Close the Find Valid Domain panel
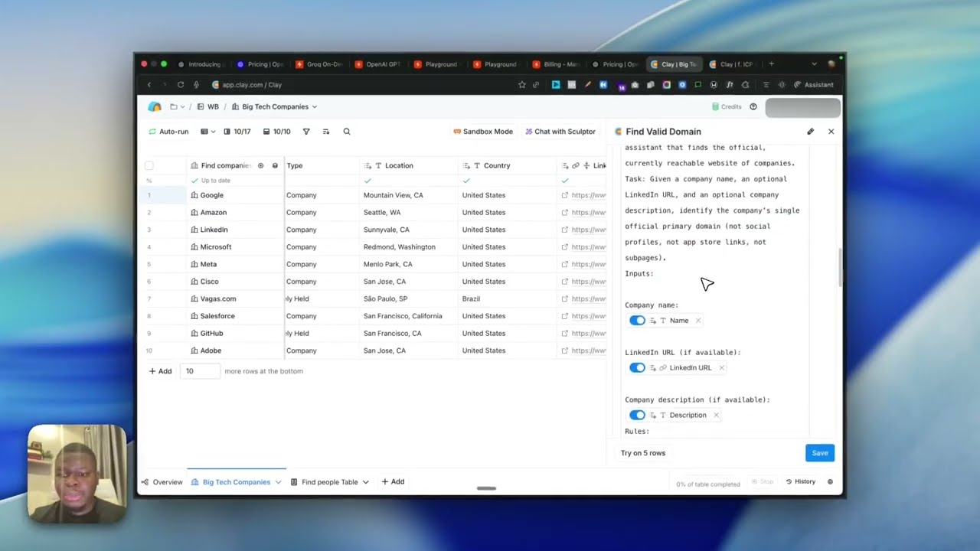Image resolution: width=980 pixels, height=551 pixels. pyautogui.click(x=831, y=132)
